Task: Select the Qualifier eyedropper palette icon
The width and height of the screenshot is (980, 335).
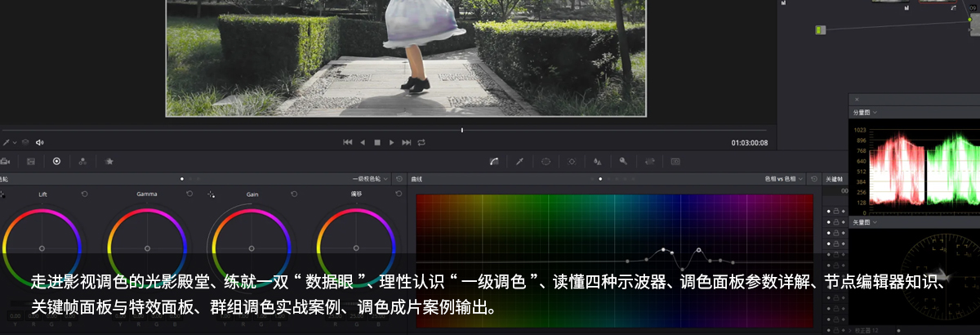Action: [x=519, y=162]
